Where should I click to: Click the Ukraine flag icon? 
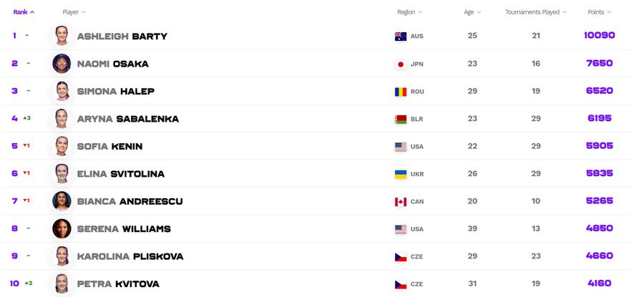pos(401,174)
